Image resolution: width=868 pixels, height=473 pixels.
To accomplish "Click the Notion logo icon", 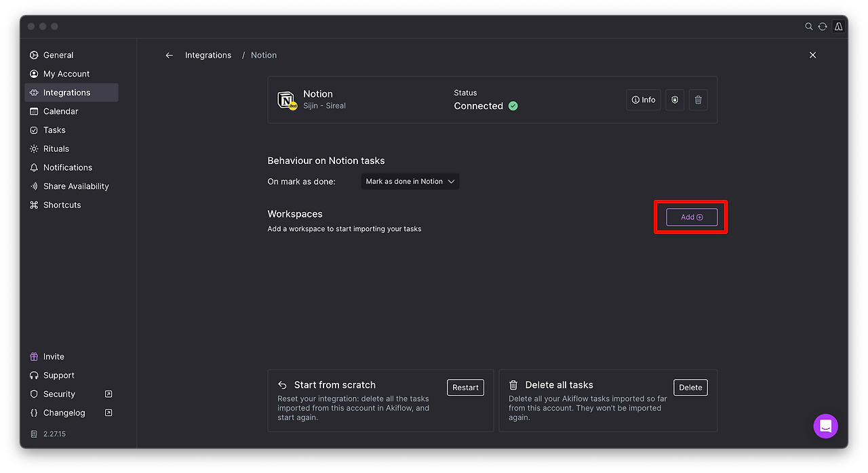I will 288,100.
